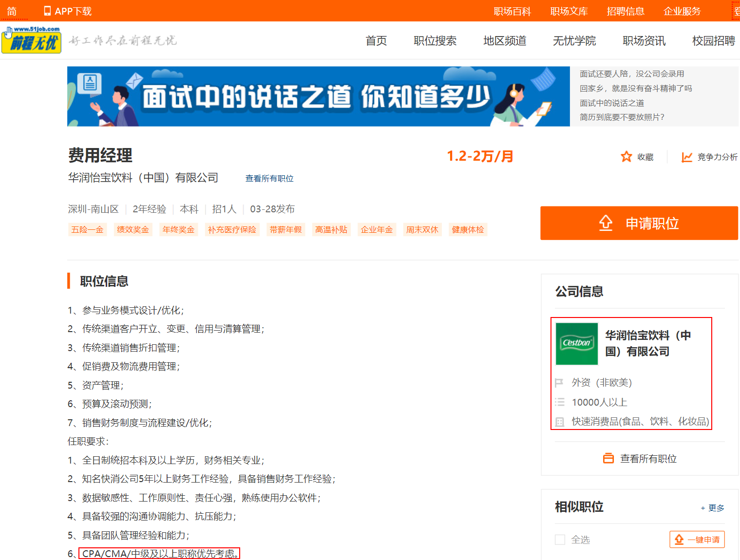Click the star 收藏 favorite icon
The height and width of the screenshot is (560, 740).
(626, 157)
